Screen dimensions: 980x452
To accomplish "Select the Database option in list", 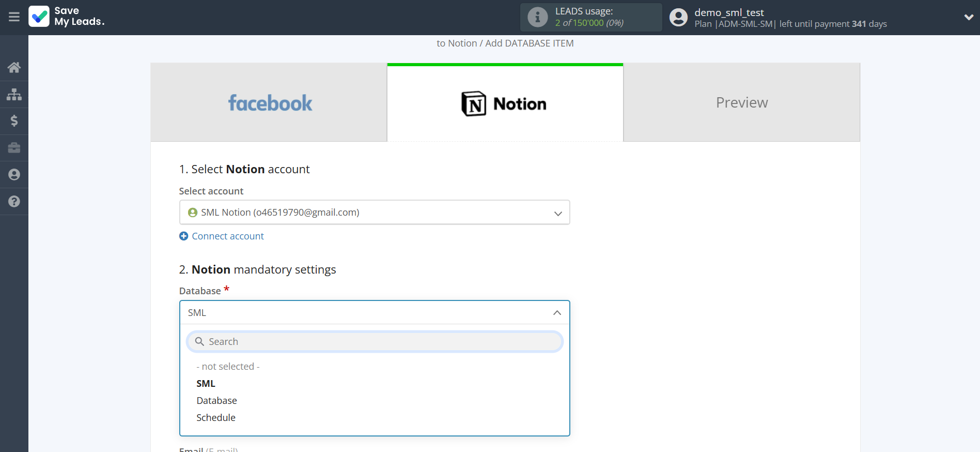I will [216, 401].
